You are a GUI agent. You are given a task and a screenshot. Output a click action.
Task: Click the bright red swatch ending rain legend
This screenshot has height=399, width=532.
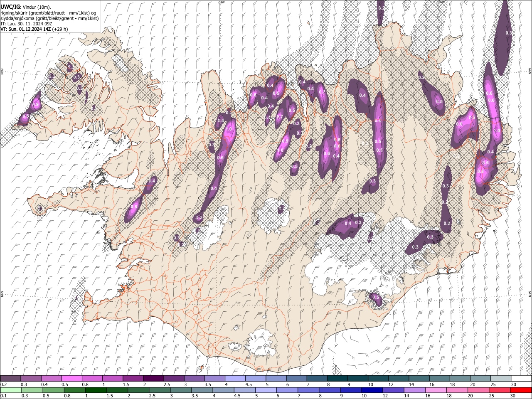pos(521,390)
